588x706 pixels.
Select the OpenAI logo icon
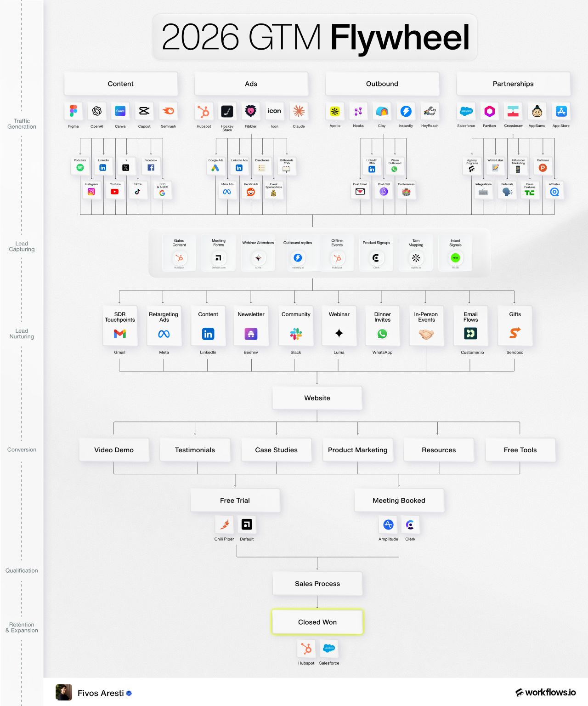click(97, 111)
